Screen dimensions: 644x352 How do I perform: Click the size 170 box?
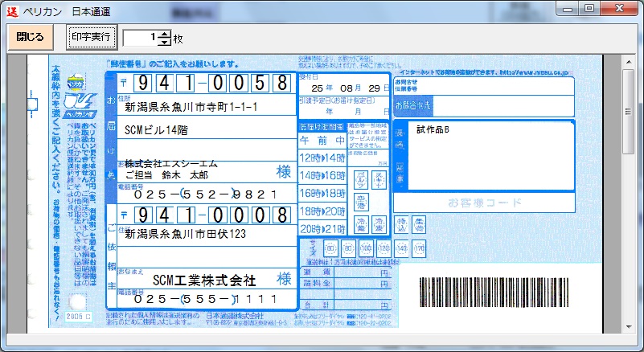point(420,248)
